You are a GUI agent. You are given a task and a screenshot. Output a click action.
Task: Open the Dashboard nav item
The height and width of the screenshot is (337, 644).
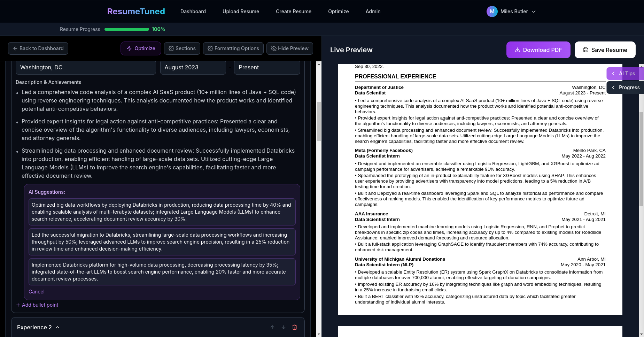click(193, 12)
